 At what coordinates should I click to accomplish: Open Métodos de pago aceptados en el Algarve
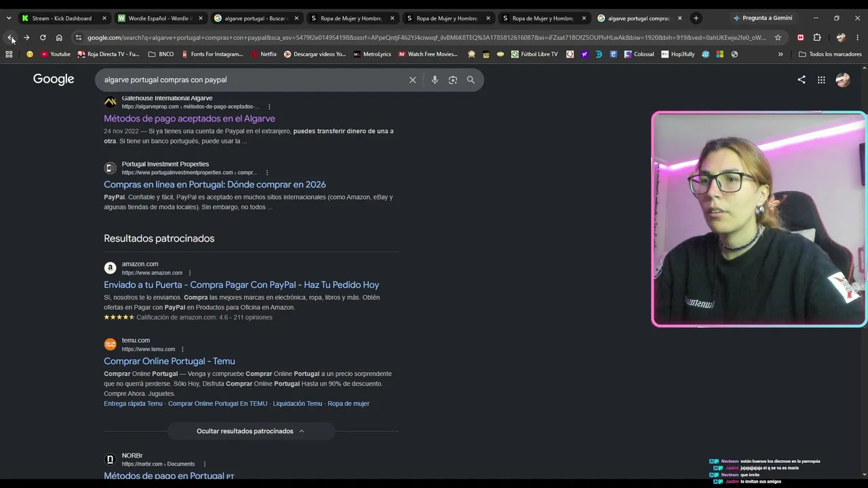[189, 119]
